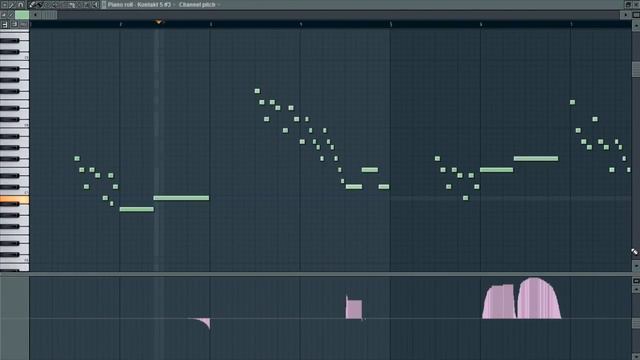Click the right arrow at the toolbar end
The image size is (640, 360).
(x=625, y=15)
